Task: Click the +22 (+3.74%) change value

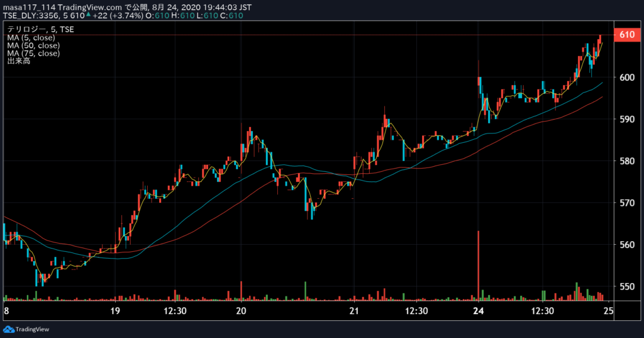Action: point(118,16)
